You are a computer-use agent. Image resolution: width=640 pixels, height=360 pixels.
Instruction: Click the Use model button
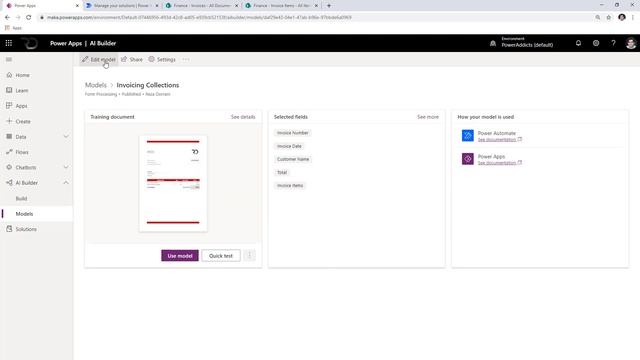(180, 256)
